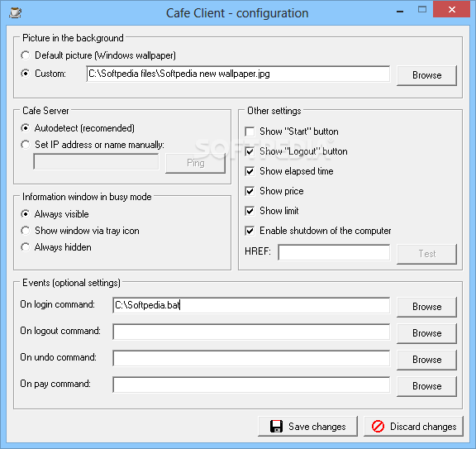Click the custom wallpaper path field
The image size is (476, 449).
(238, 74)
